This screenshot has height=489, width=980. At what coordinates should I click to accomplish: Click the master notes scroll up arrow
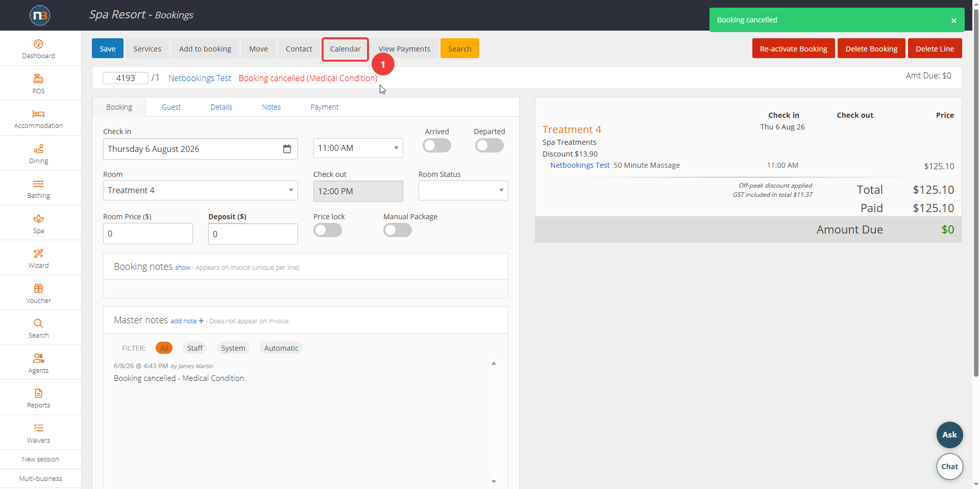point(494,364)
